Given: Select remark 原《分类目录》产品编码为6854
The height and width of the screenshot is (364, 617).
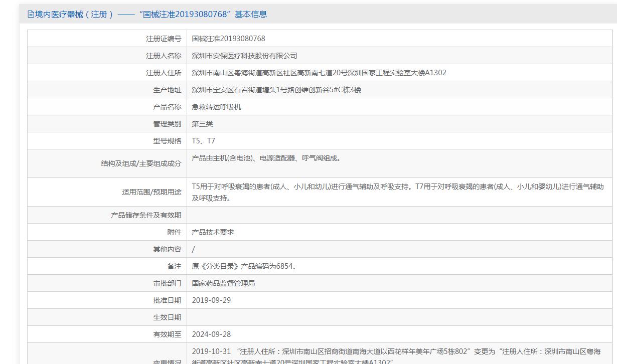Looking at the screenshot, I should (x=244, y=266).
